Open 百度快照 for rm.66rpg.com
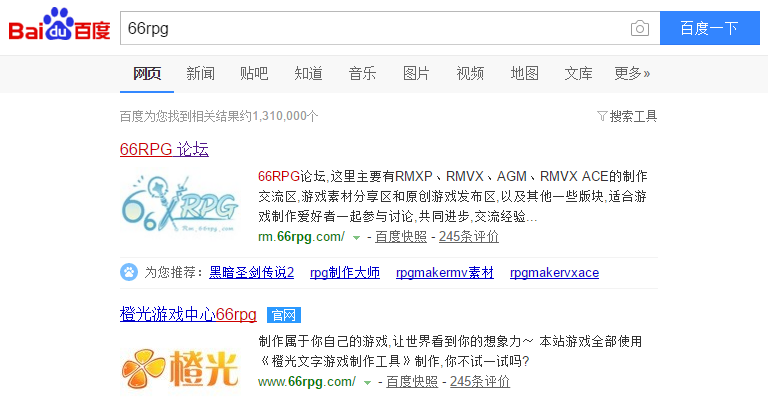 click(401, 237)
